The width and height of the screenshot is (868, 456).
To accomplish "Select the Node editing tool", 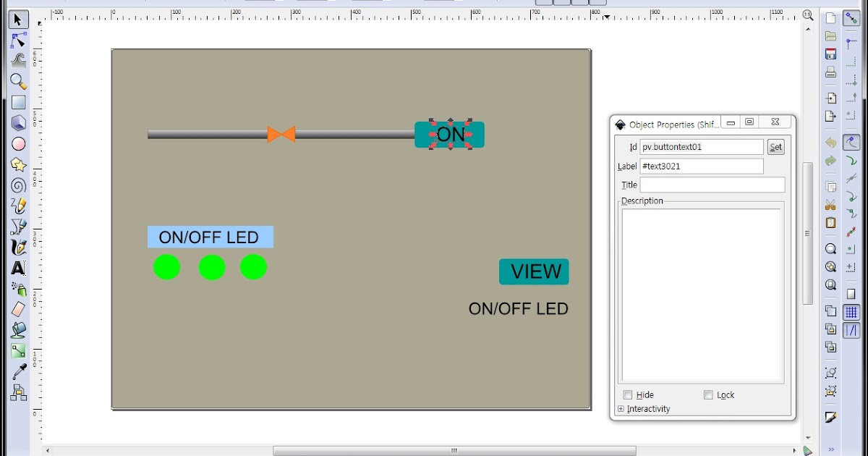I will tap(18, 41).
